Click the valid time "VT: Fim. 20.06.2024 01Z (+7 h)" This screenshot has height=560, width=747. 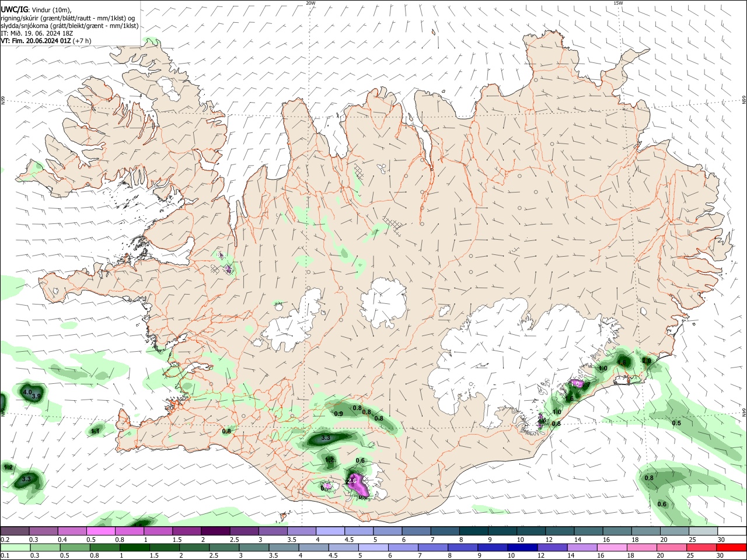click(46, 41)
